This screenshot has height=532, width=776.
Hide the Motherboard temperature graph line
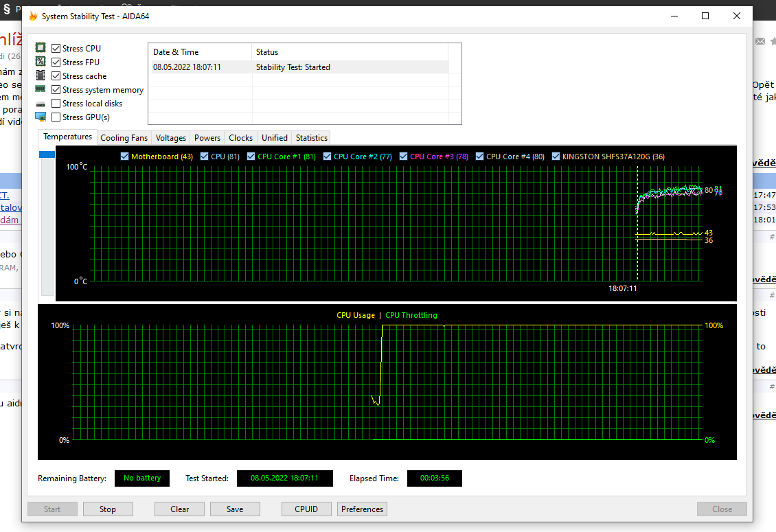click(124, 157)
